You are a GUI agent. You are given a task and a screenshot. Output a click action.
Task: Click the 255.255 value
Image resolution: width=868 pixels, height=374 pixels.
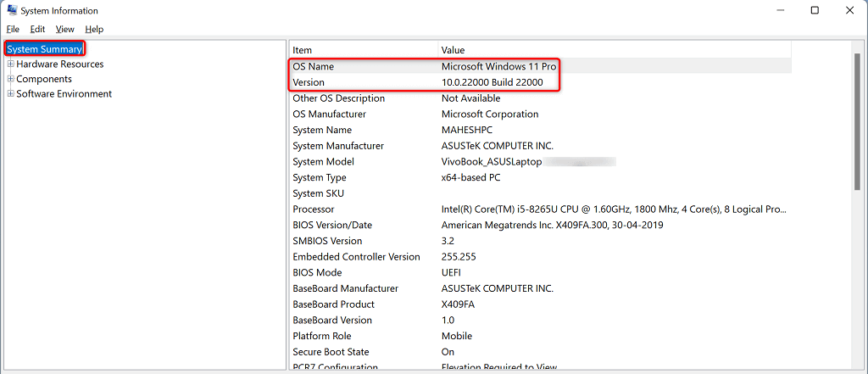[x=459, y=256]
